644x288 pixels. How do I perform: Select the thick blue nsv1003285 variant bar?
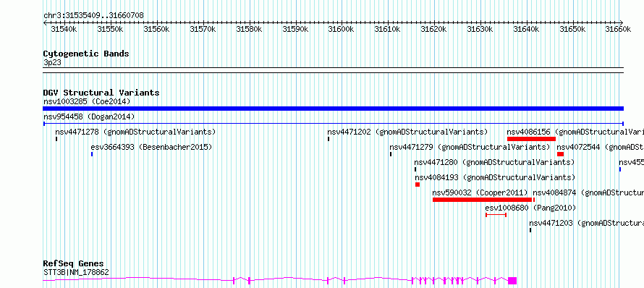point(333,109)
